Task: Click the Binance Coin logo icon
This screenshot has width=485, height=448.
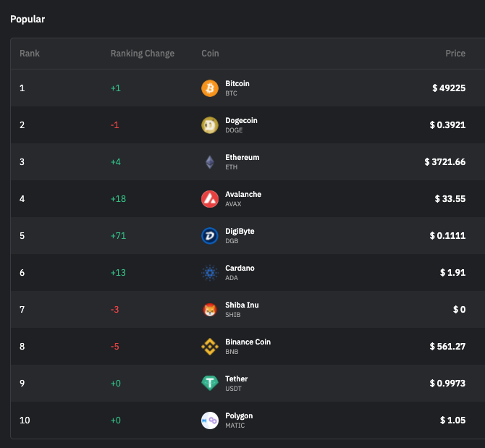Action: tap(209, 347)
